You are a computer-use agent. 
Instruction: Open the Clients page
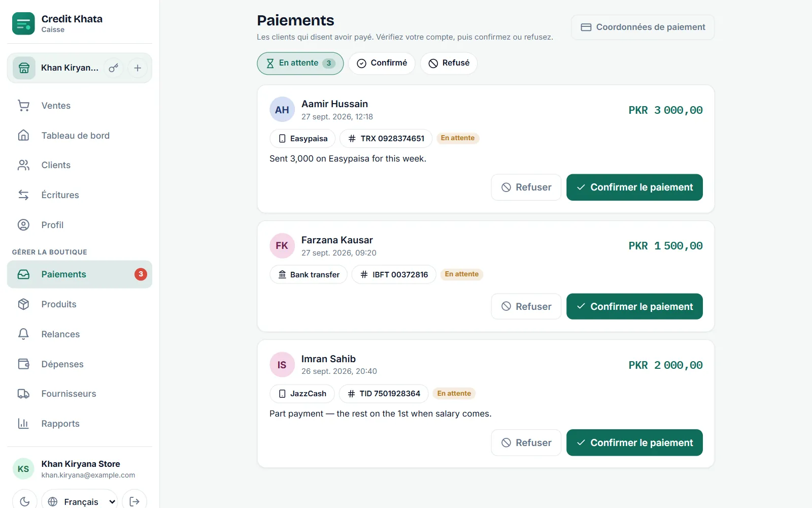coord(80,165)
